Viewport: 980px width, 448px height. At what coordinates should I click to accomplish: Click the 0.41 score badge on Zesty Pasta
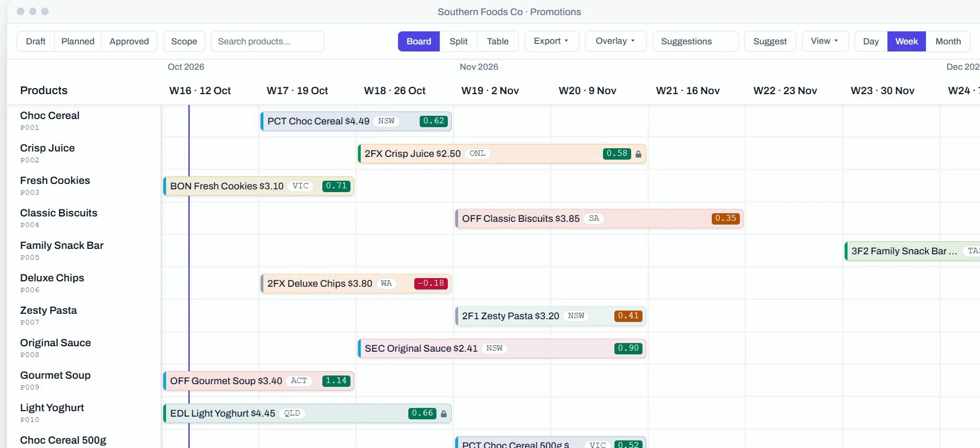click(628, 316)
